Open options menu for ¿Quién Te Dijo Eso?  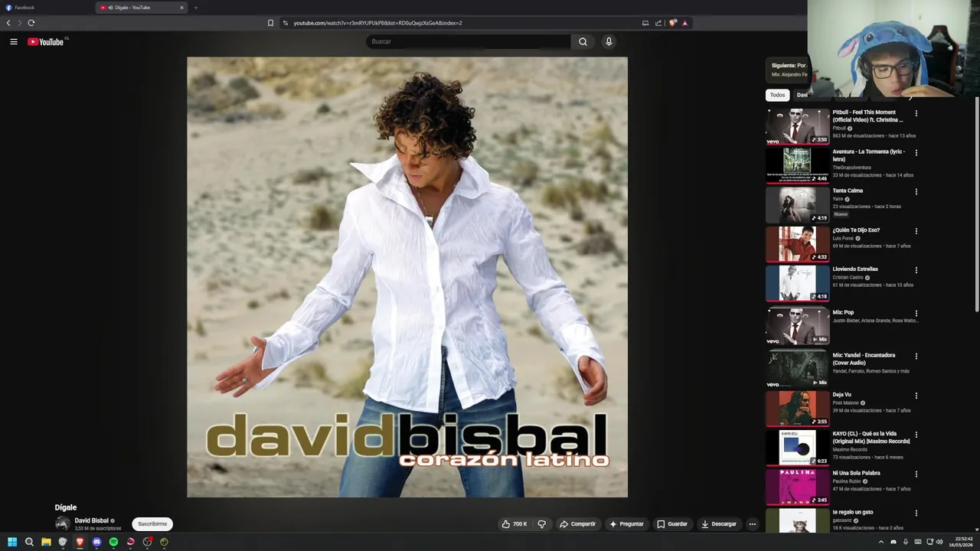point(916,231)
